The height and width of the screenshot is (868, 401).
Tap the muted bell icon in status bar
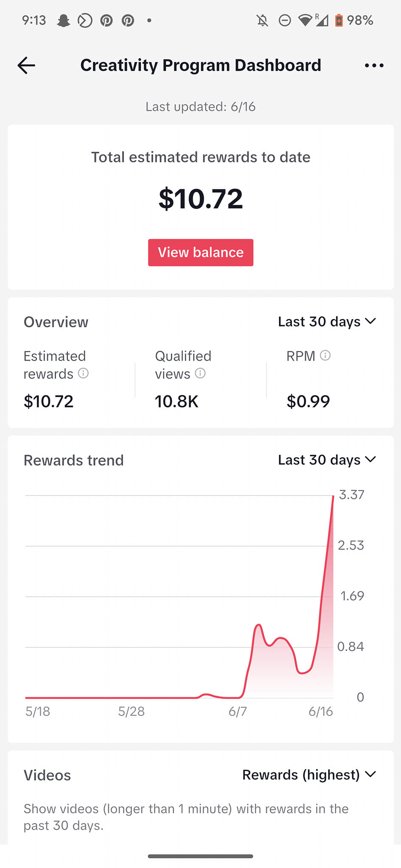click(262, 20)
